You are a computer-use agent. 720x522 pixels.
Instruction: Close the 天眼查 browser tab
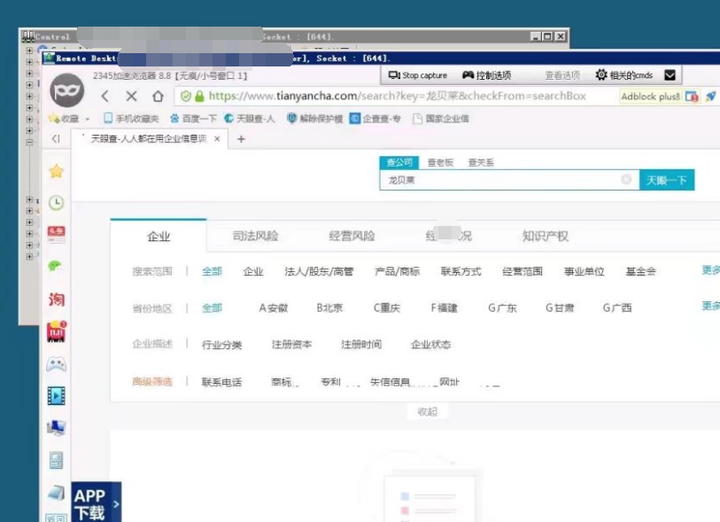(217, 139)
